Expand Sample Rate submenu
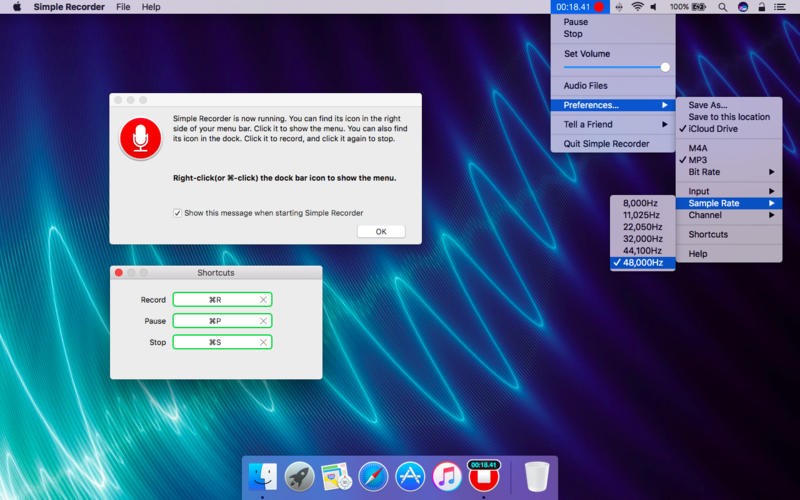This screenshot has height=500, width=800. [729, 203]
